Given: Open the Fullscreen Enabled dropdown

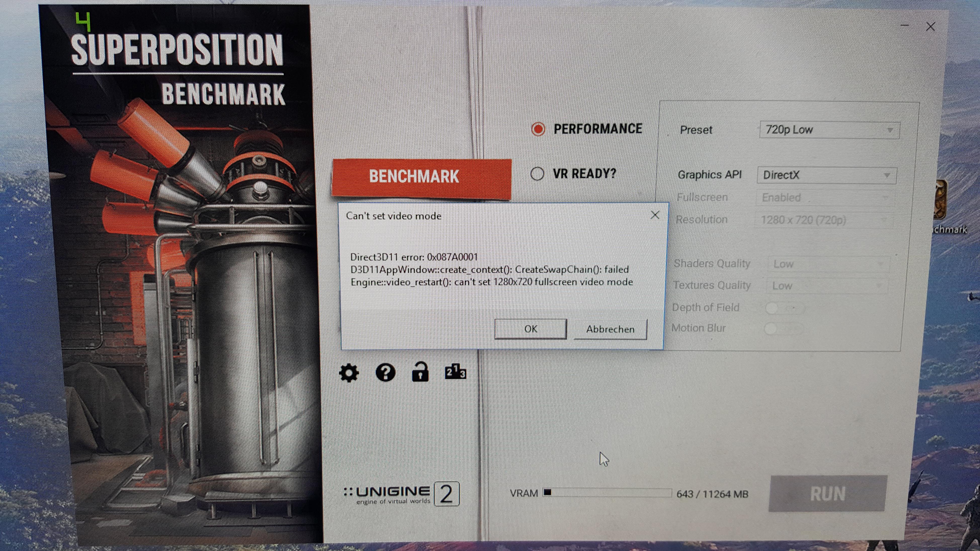Looking at the screenshot, I should click(x=825, y=198).
